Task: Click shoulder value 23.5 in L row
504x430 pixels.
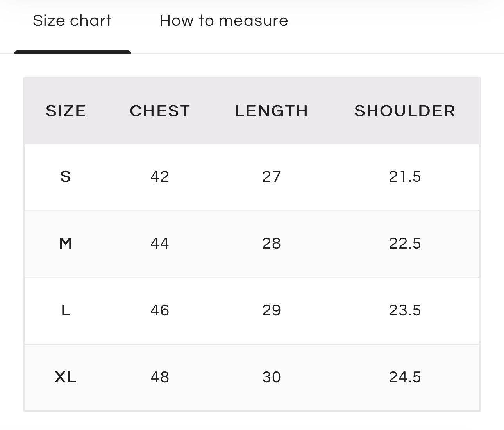Action: 405,310
